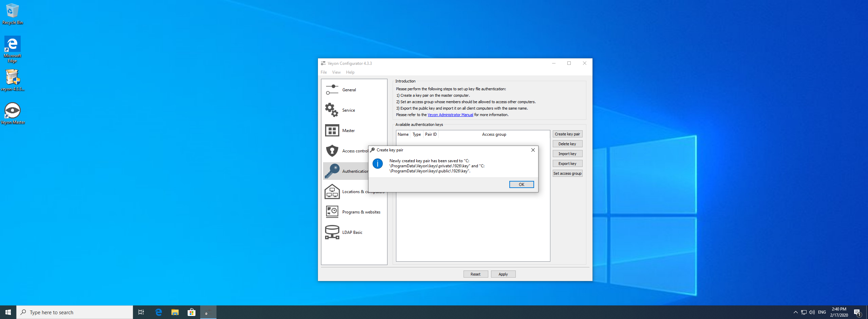Click the Reset button

click(x=475, y=274)
